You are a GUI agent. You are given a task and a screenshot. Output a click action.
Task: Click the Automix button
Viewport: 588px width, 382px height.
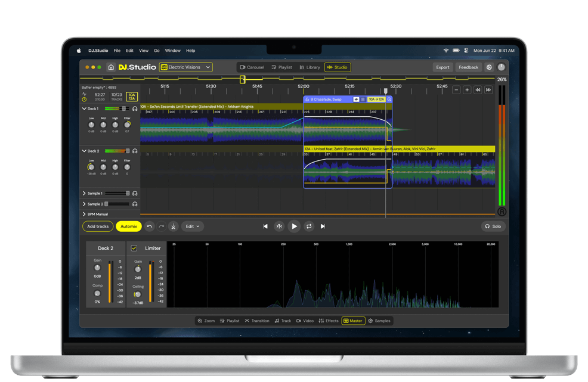[x=129, y=226]
